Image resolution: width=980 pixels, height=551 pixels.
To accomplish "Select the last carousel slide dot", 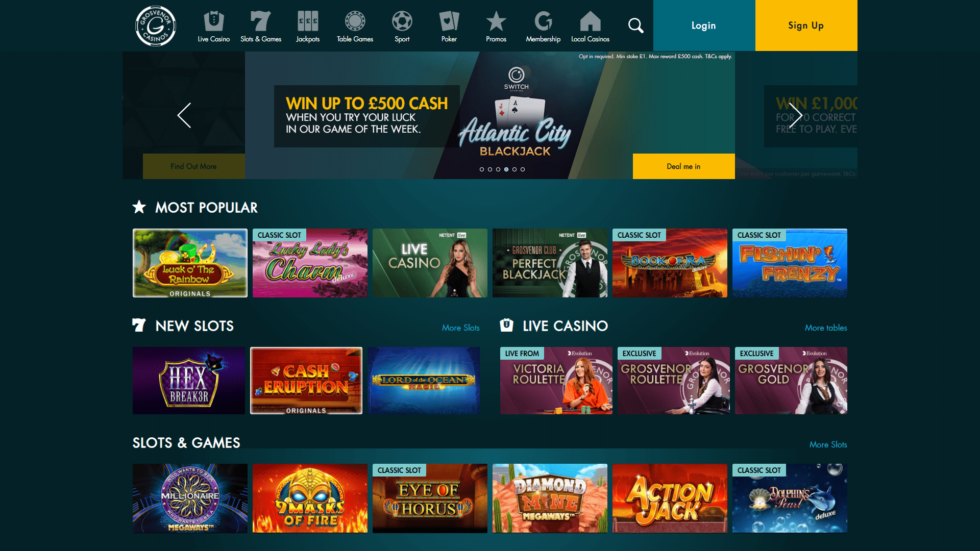I will click(523, 169).
